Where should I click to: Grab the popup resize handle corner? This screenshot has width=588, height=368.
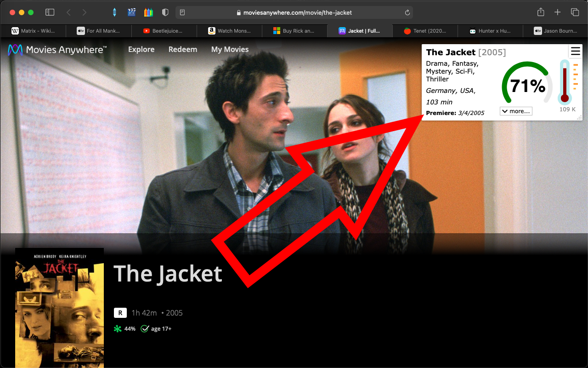coord(580,118)
